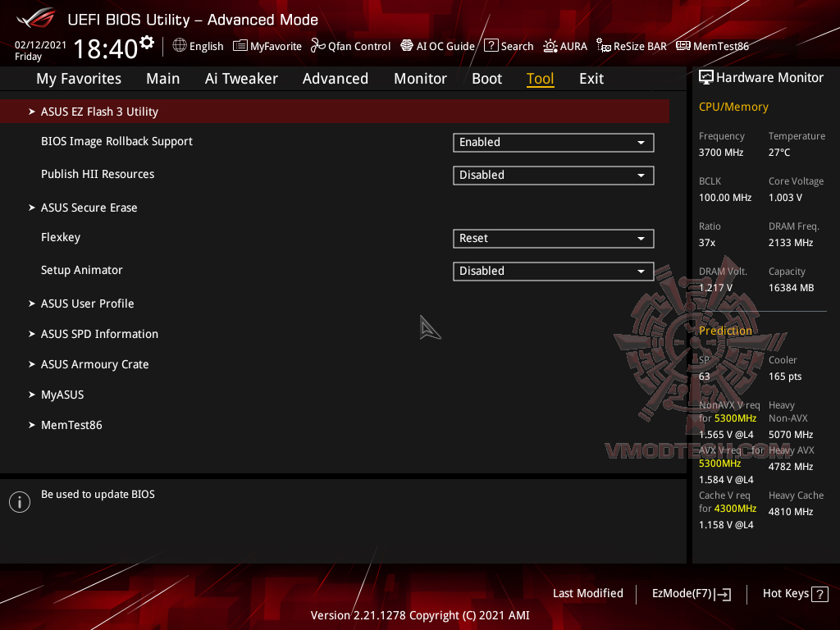Switch to the Ai Tweaker tab
The width and height of the screenshot is (840, 630).
[x=241, y=79]
